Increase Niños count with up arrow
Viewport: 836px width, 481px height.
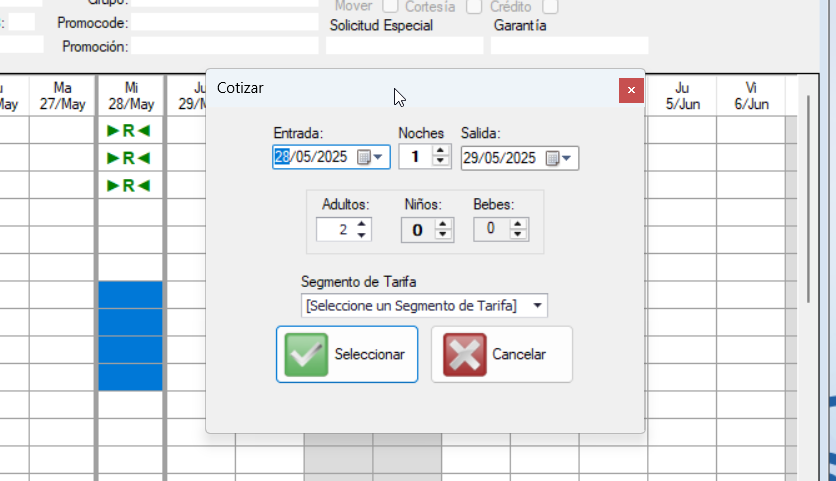[443, 224]
